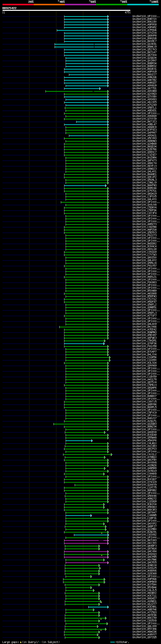Select the label UniRef100_Q67XK4
Image resolution: width=161 pixels, height=644 pixels.
144,55
